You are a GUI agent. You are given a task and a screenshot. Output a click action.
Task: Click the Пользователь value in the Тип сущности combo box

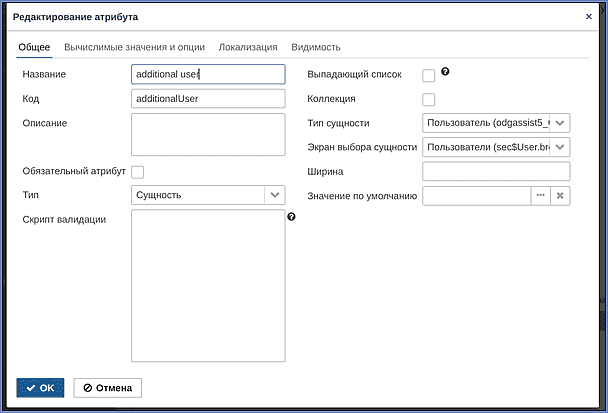pyautogui.click(x=486, y=123)
